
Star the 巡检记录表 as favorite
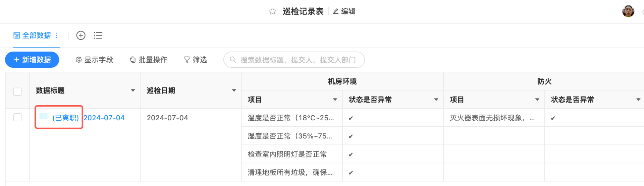click(x=272, y=11)
